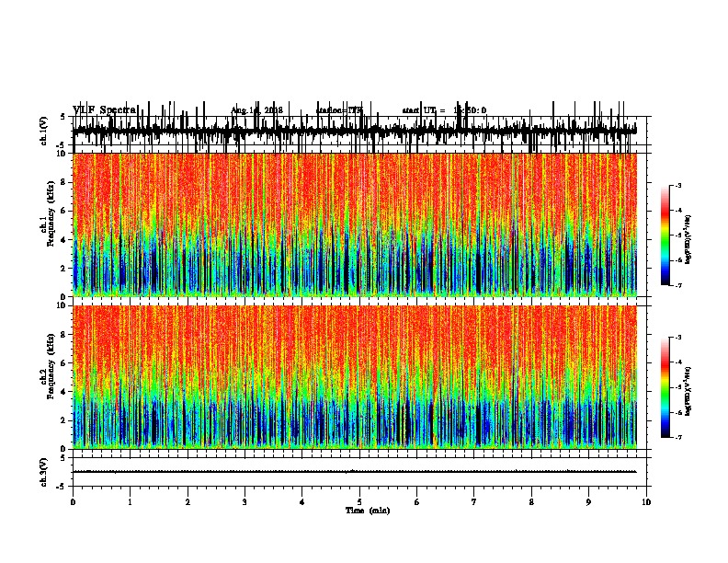The height and width of the screenshot is (563, 728).
Task: Click the '6' kHz tick on ch.2 spectrogram
Action: [63, 362]
